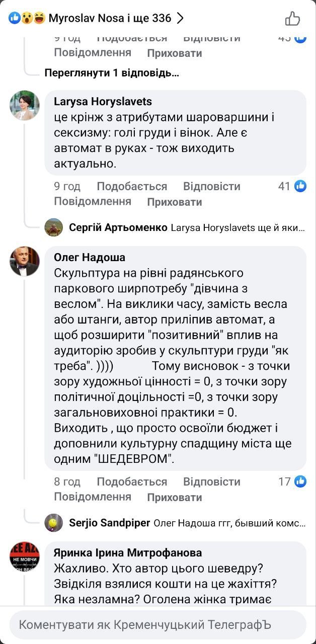
Task: View the 17 likes reaction icon
Action: pos(301,481)
